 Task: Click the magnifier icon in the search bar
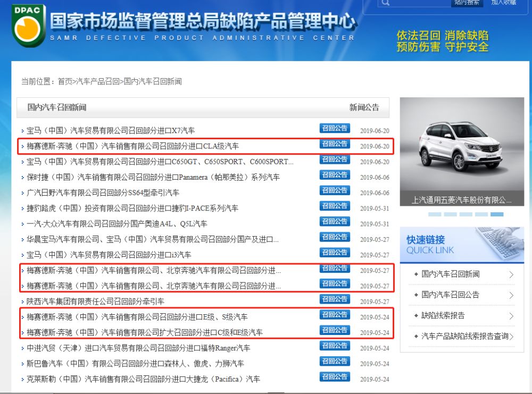(386, 3)
